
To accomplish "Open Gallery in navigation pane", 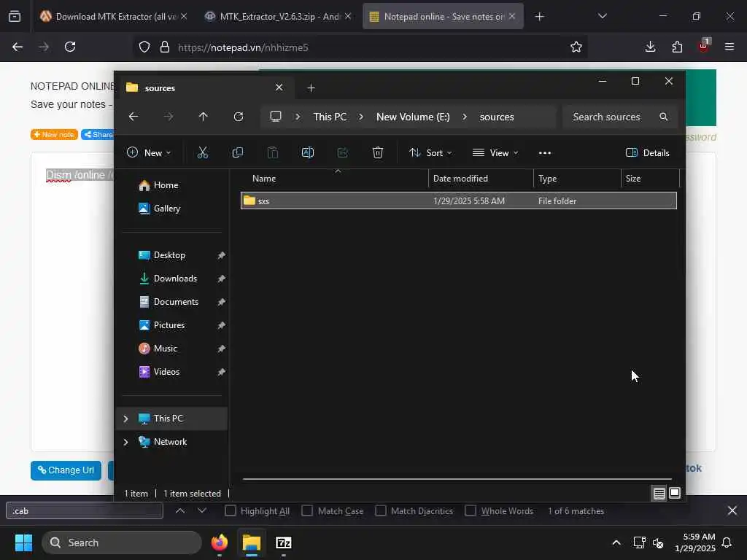I will pyautogui.click(x=166, y=209).
